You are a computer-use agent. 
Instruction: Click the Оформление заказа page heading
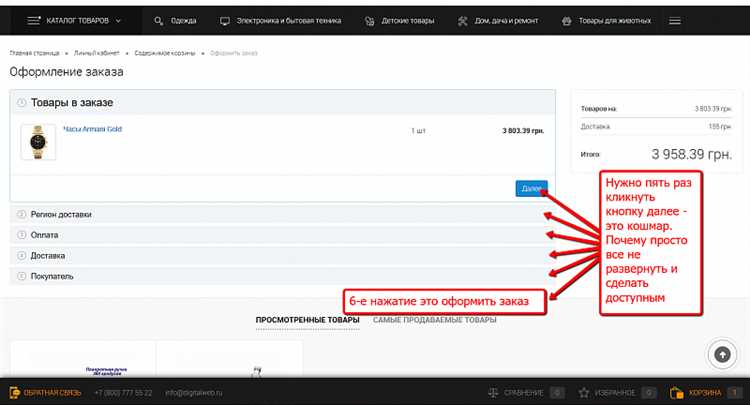(66, 72)
